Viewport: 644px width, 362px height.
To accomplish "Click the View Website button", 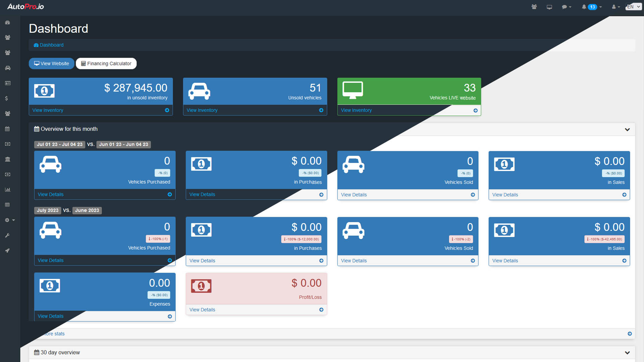I will (52, 64).
